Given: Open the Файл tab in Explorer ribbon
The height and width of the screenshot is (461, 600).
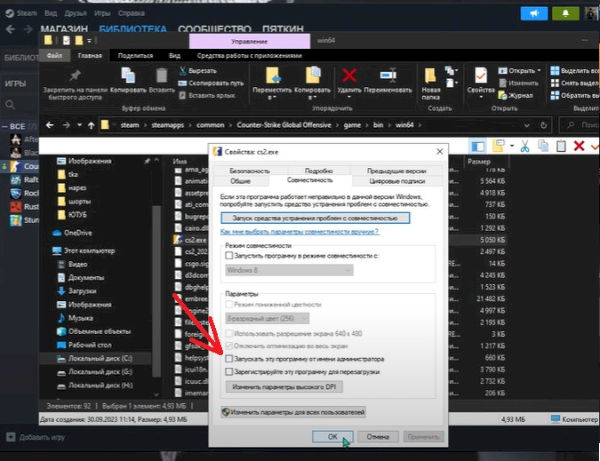Looking at the screenshot, I should point(54,55).
